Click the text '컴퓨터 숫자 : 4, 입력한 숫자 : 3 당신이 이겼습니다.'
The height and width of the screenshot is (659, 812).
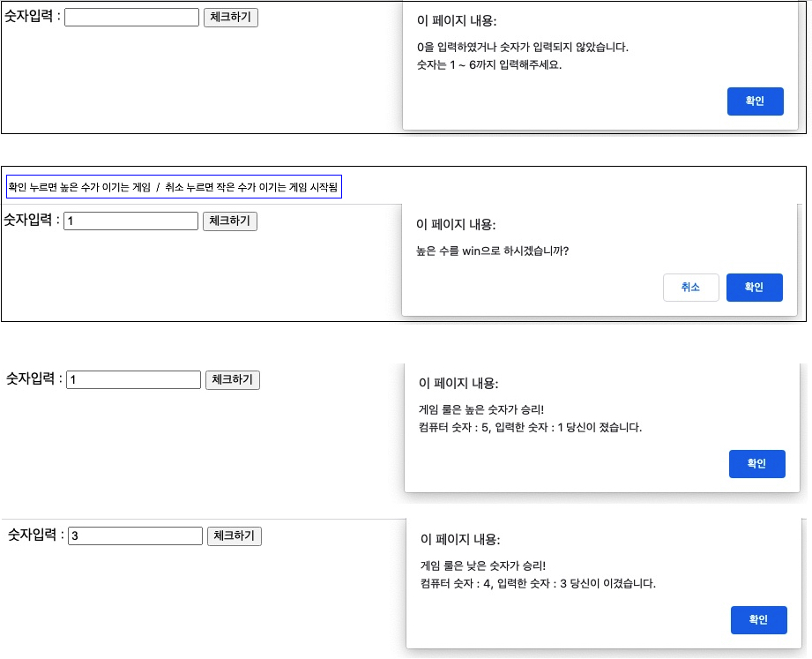[x=538, y=583]
